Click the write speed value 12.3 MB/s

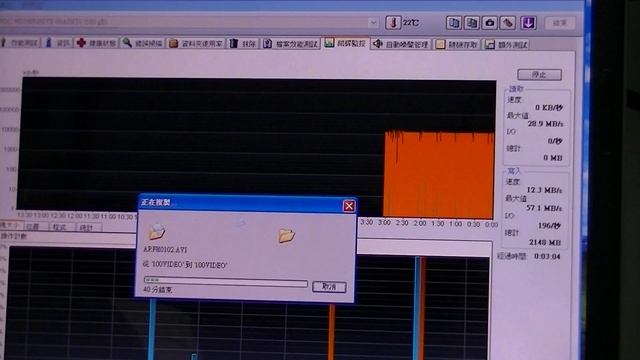point(544,190)
